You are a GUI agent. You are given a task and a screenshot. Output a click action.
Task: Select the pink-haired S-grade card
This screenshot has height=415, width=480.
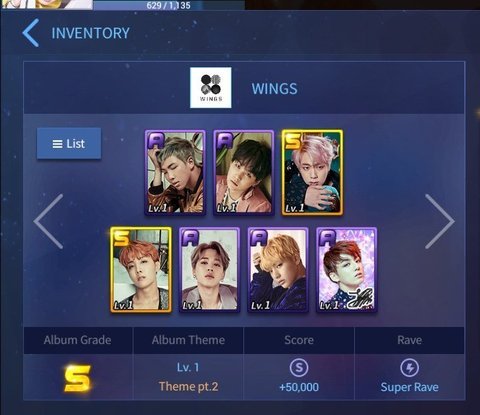(312, 172)
